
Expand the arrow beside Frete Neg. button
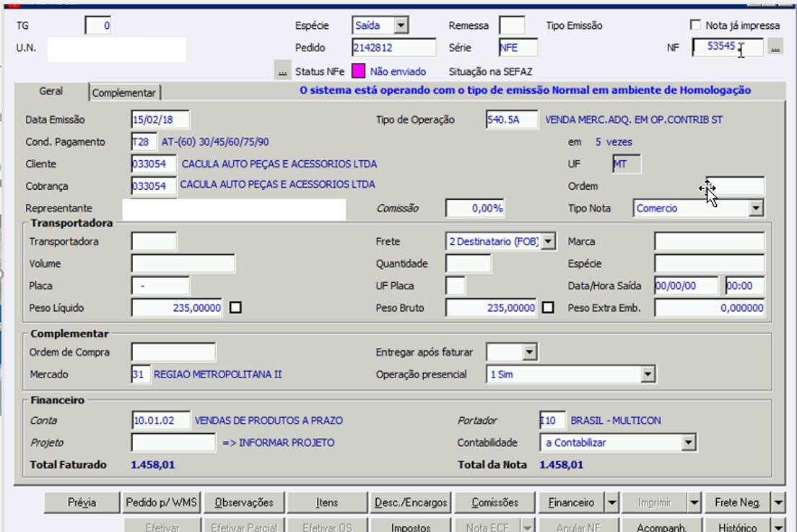tap(778, 502)
